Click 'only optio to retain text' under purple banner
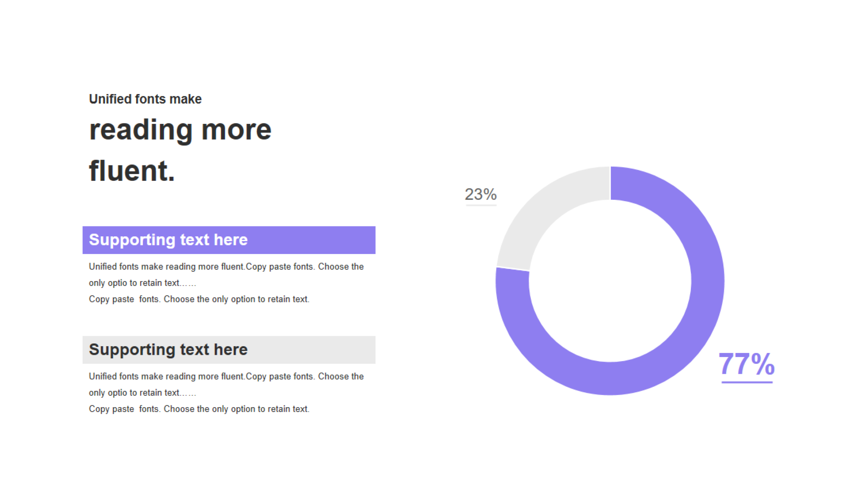 click(x=142, y=283)
